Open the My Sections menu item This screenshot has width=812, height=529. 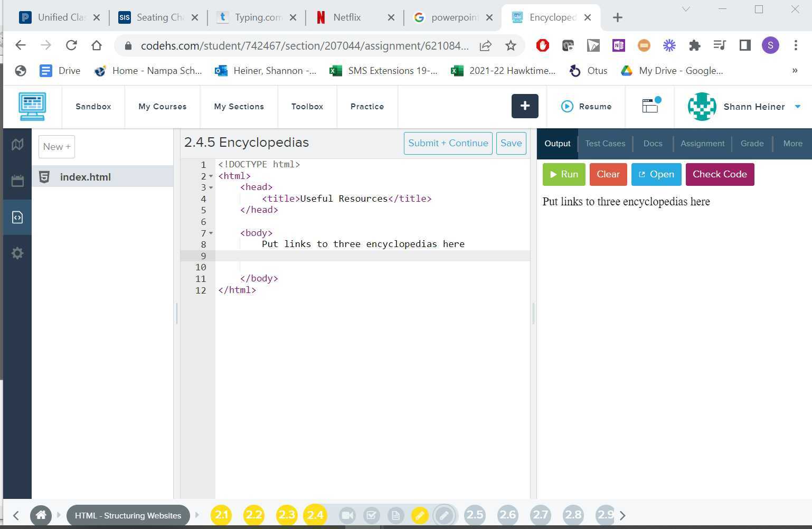point(239,106)
